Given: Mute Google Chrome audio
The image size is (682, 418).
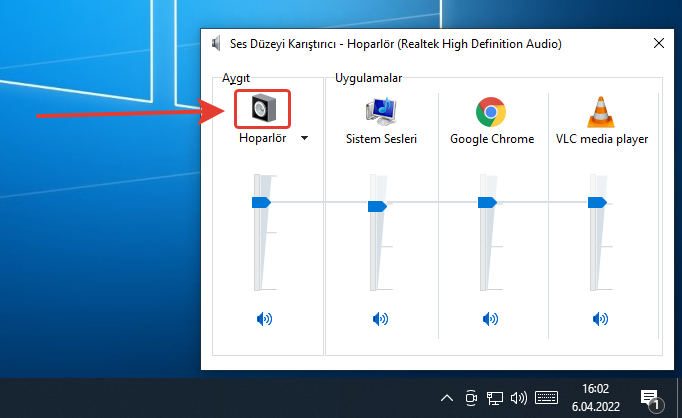Looking at the screenshot, I should (x=490, y=319).
